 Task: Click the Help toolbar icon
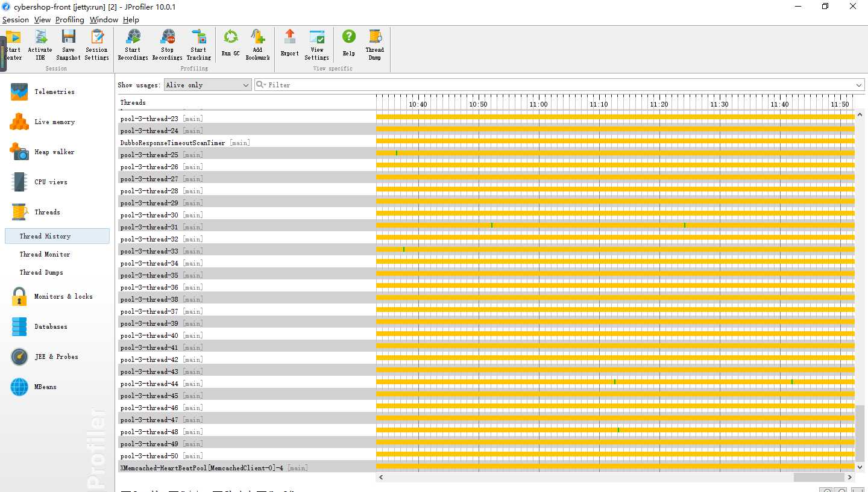click(x=348, y=43)
